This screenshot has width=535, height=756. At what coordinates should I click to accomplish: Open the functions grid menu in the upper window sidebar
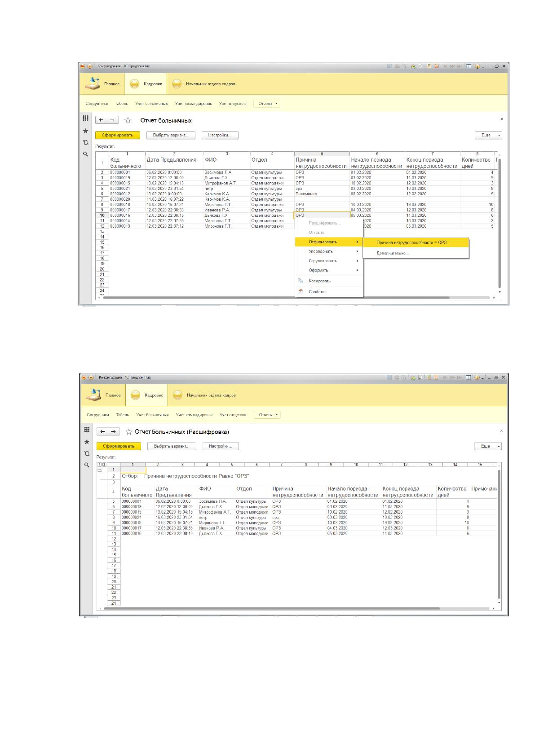pyautogui.click(x=85, y=119)
